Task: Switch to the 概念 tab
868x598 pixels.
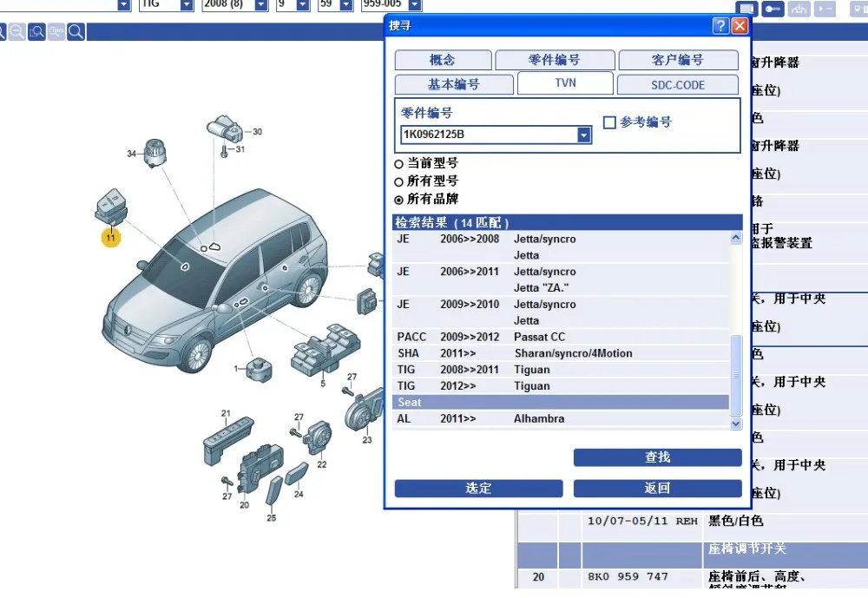Action: [x=443, y=60]
